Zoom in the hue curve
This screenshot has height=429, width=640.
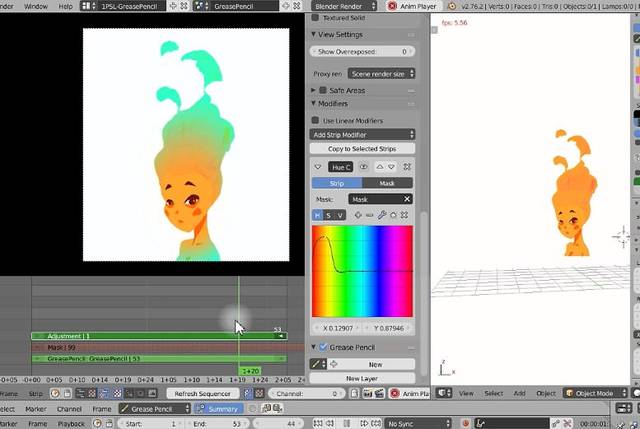tap(358, 215)
